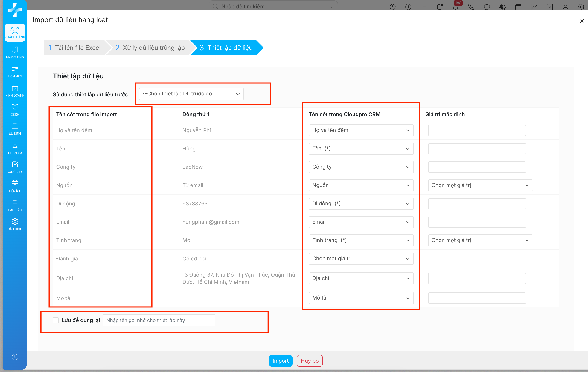Enable the Lưu để dùng lại checkbox

(x=56, y=320)
